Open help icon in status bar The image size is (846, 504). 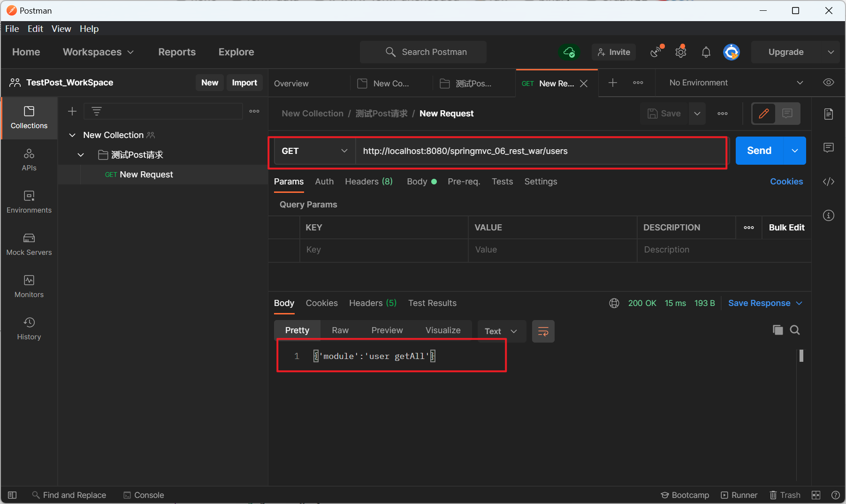(836, 495)
